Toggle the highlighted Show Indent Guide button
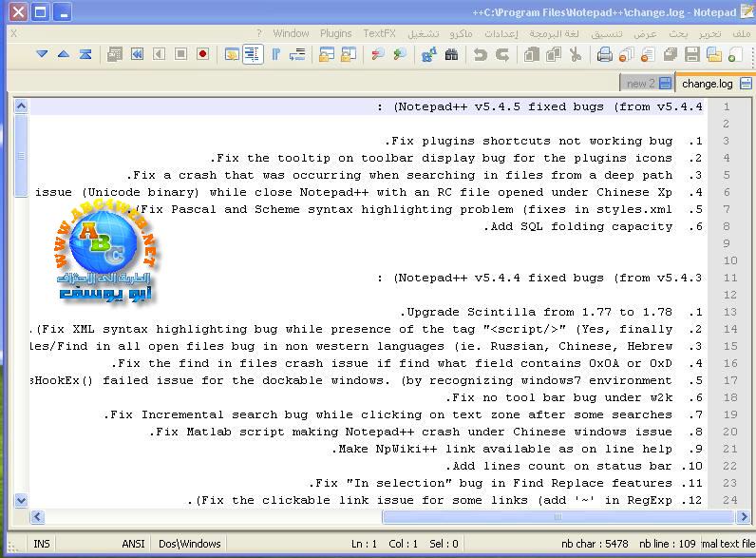The image size is (756, 558). [253, 54]
